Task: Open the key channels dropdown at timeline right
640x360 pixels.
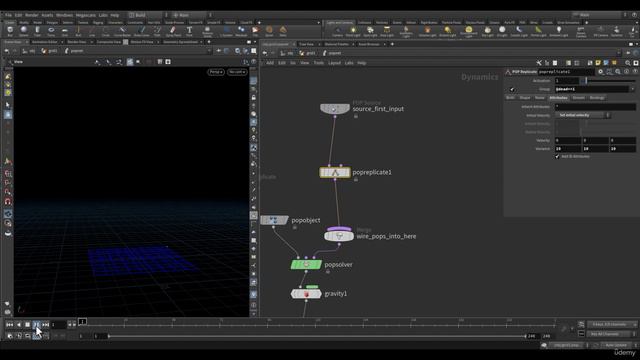Action: tap(611, 324)
